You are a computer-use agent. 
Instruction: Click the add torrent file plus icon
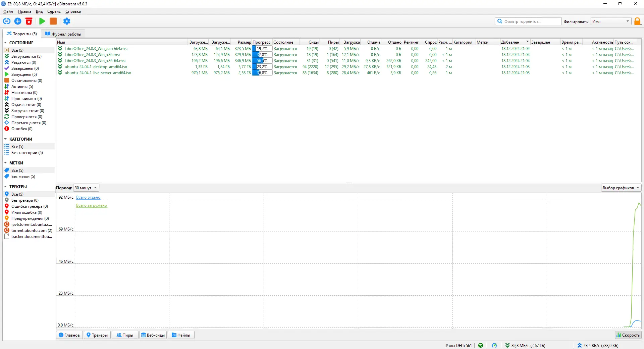pyautogui.click(x=18, y=21)
